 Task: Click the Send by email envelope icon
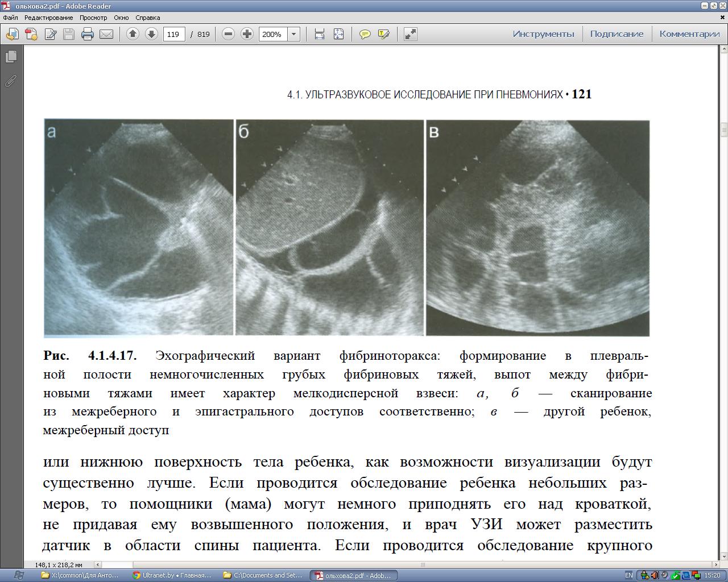click(x=106, y=34)
